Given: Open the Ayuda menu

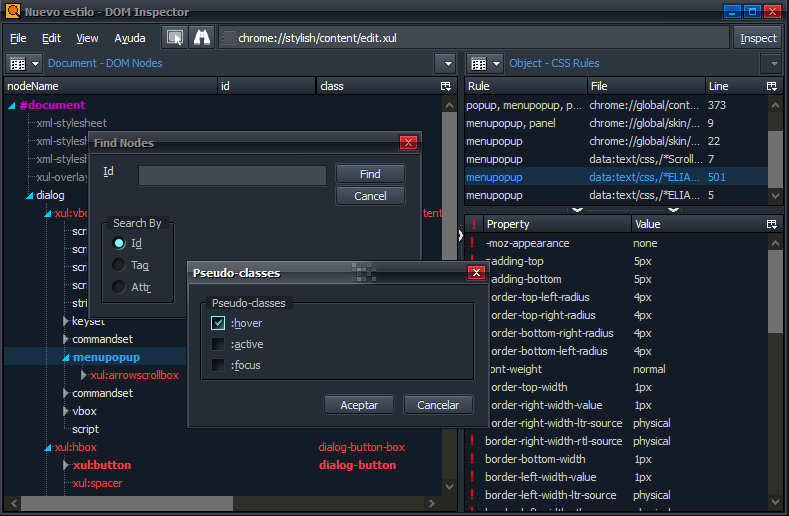Looking at the screenshot, I should 130,38.
